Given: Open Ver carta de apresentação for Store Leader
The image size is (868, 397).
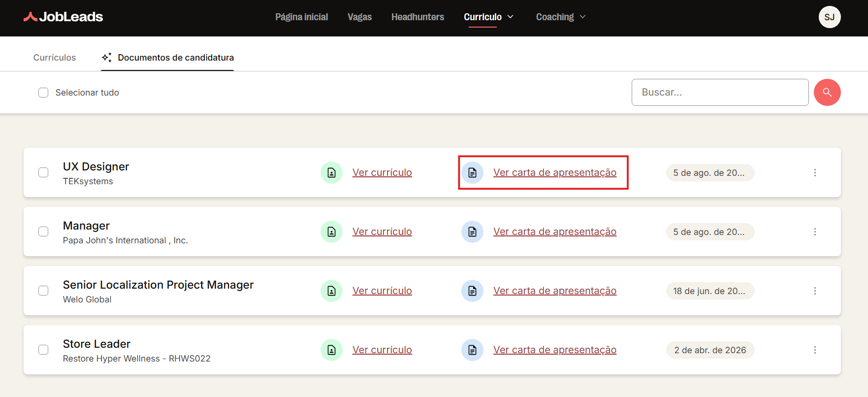Looking at the screenshot, I should point(555,350).
